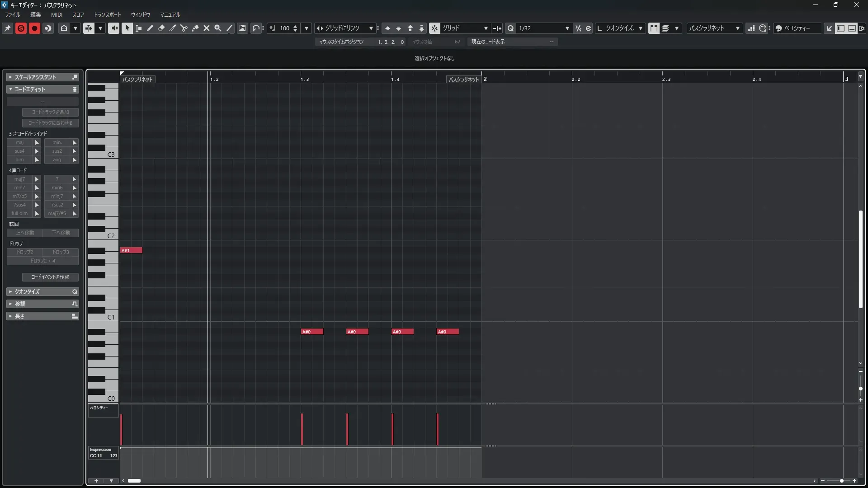
Task: Select the Mute X tool
Action: (207, 28)
